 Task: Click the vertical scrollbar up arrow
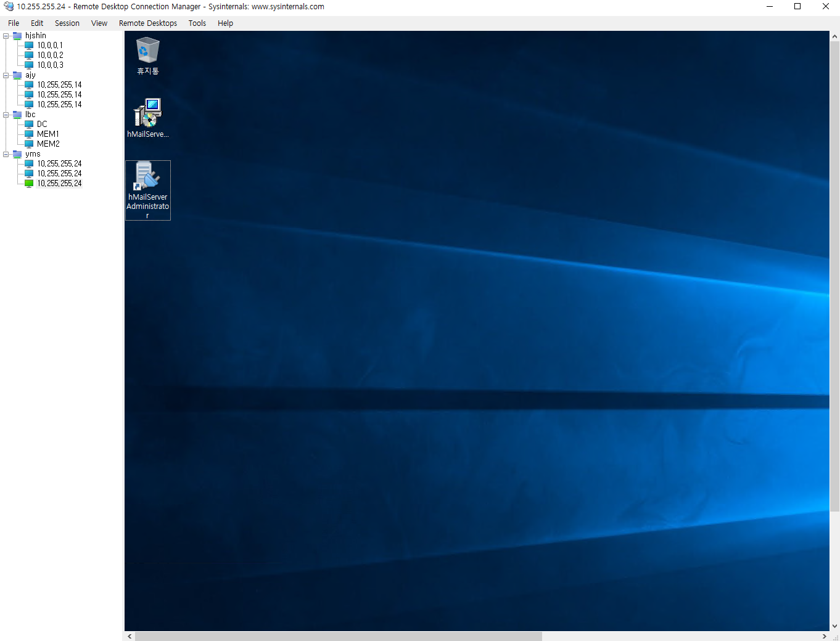(x=834, y=36)
